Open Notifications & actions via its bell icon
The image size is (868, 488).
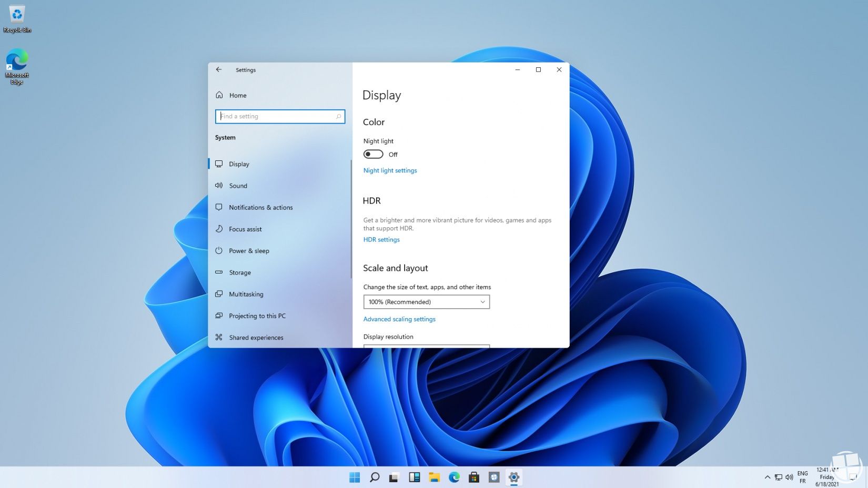[x=219, y=207]
